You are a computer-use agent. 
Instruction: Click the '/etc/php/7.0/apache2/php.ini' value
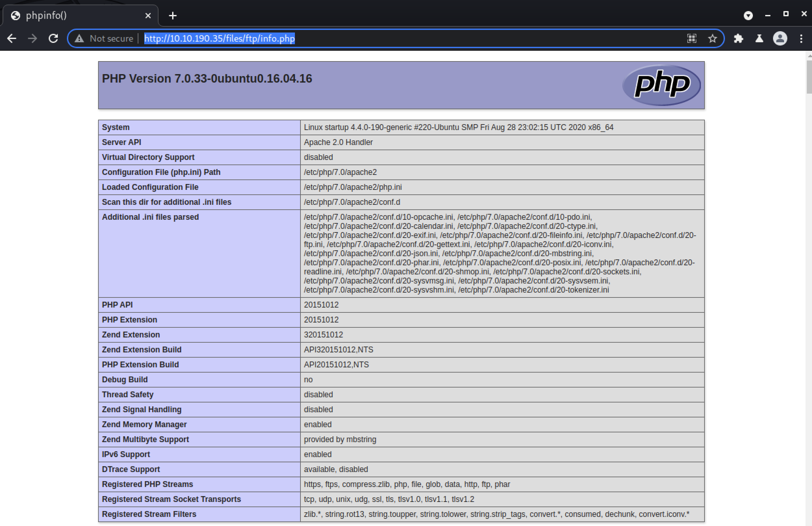click(x=353, y=188)
